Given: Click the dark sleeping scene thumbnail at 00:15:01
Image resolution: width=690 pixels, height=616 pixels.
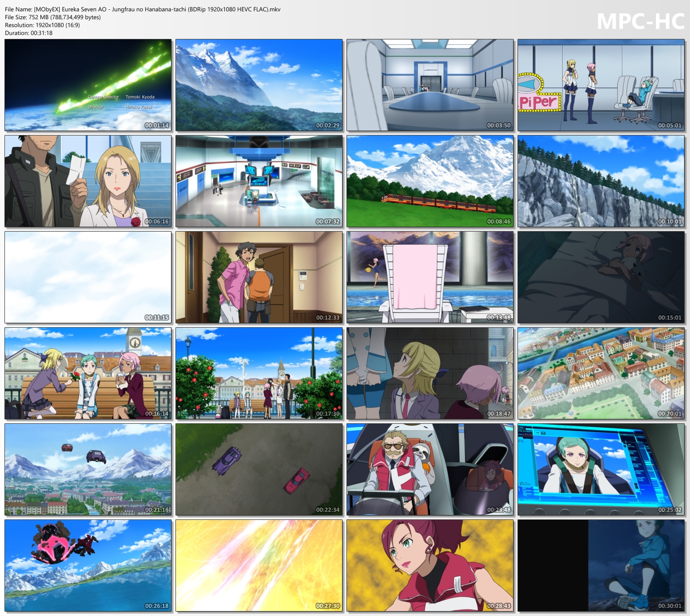Looking at the screenshot, I should [x=601, y=277].
